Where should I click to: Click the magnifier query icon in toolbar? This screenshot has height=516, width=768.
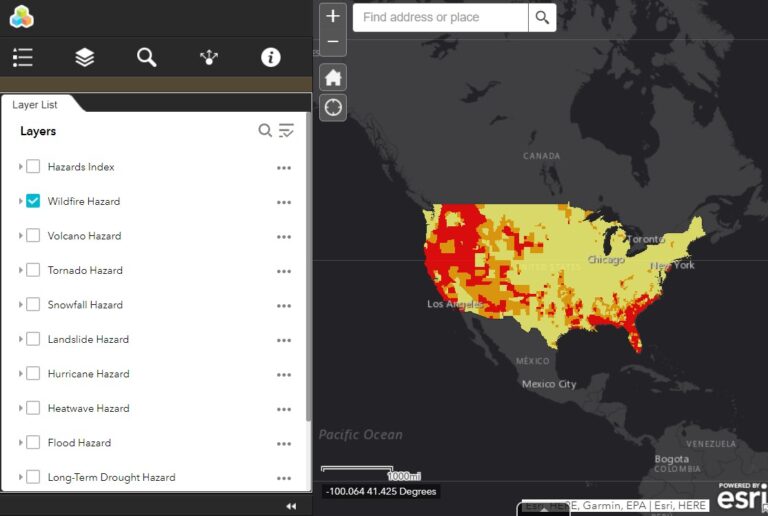147,58
